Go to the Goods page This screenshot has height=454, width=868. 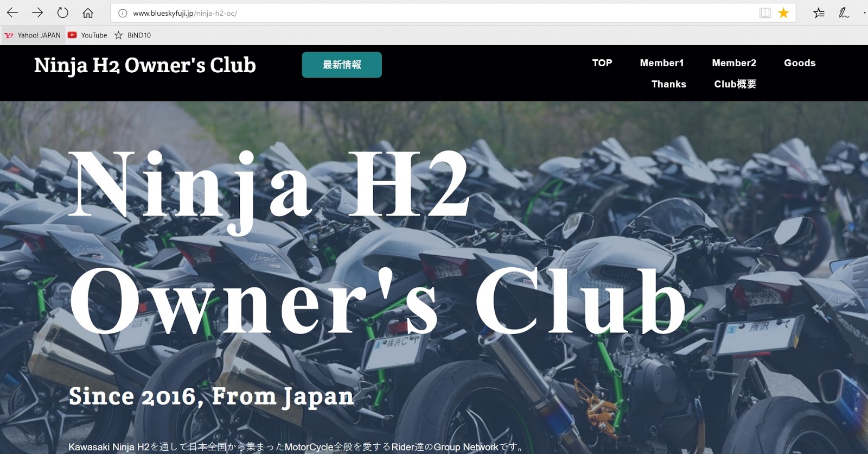(800, 63)
